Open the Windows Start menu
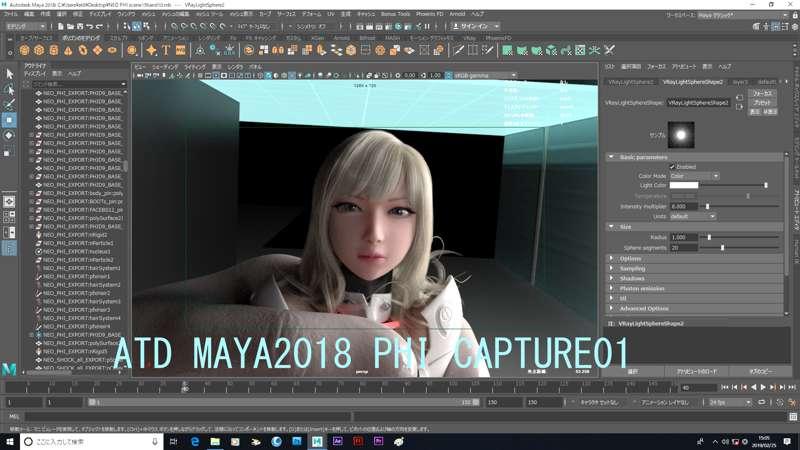This screenshot has width=800, height=450. coord(10,441)
